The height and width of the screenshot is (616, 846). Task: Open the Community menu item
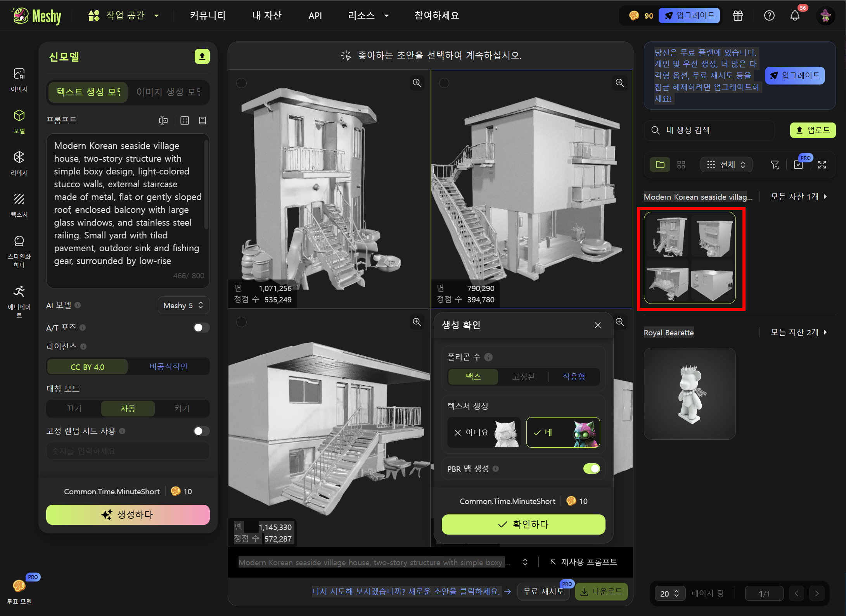[x=208, y=16]
